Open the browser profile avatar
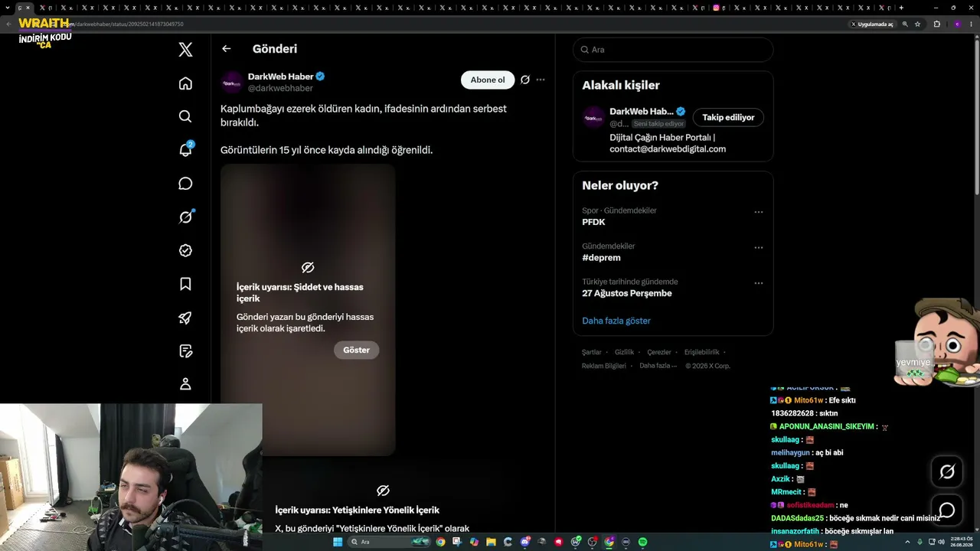980x551 pixels. tap(957, 24)
